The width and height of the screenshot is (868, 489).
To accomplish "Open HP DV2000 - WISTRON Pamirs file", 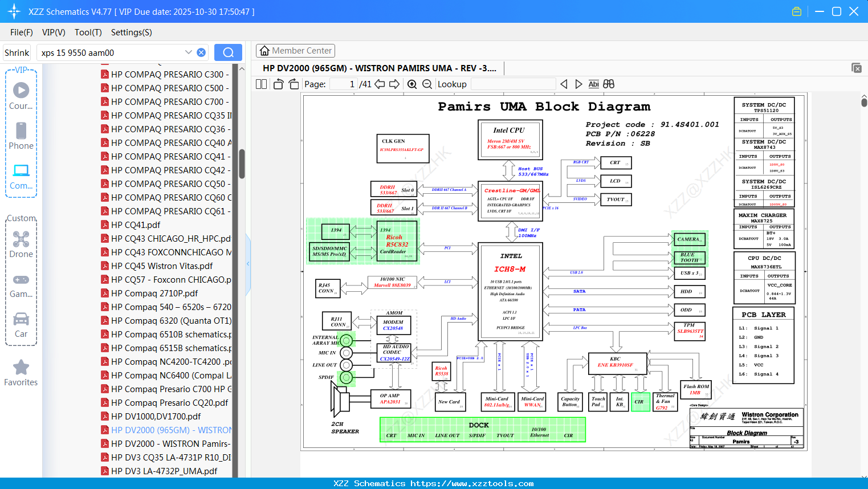I will click(166, 443).
